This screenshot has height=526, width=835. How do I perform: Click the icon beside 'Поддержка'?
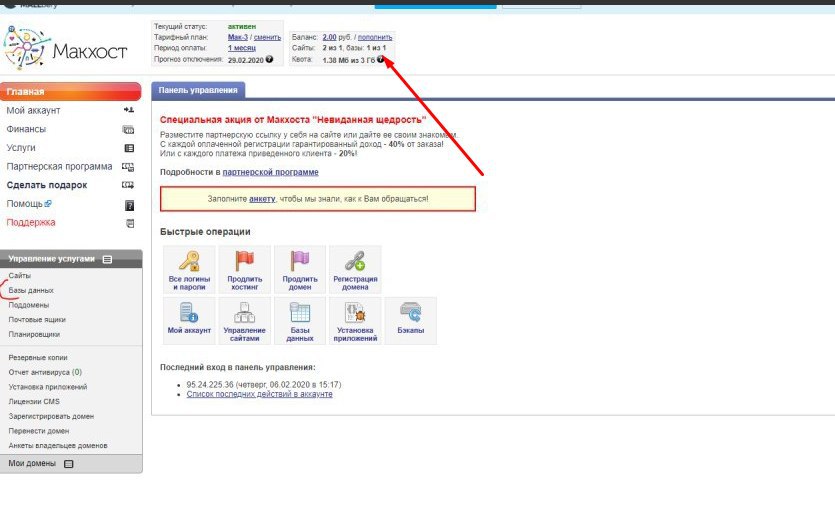(x=130, y=223)
